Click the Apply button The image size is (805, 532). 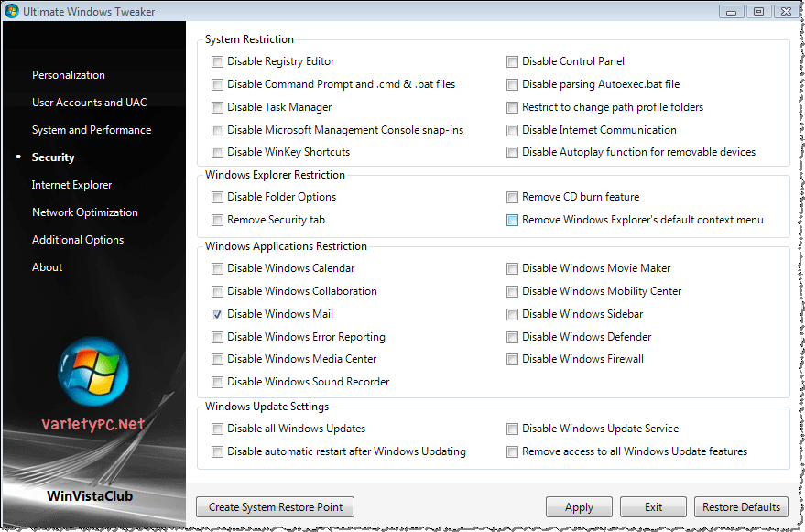579,507
